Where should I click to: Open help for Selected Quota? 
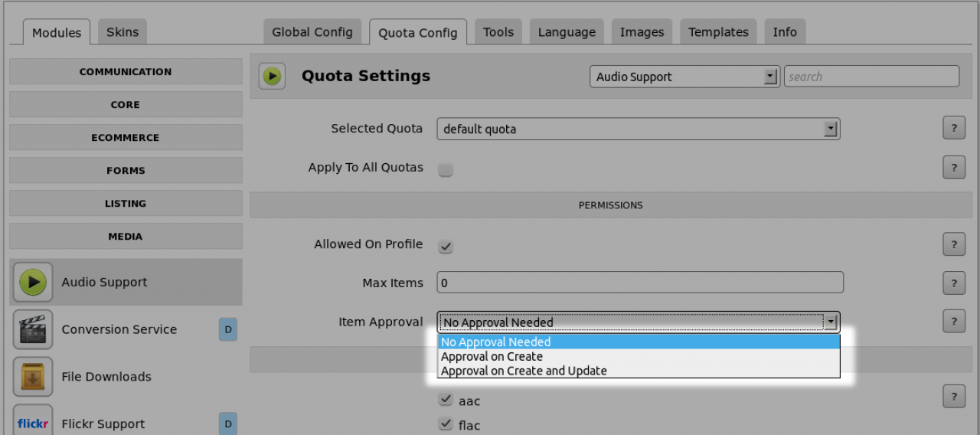954,128
